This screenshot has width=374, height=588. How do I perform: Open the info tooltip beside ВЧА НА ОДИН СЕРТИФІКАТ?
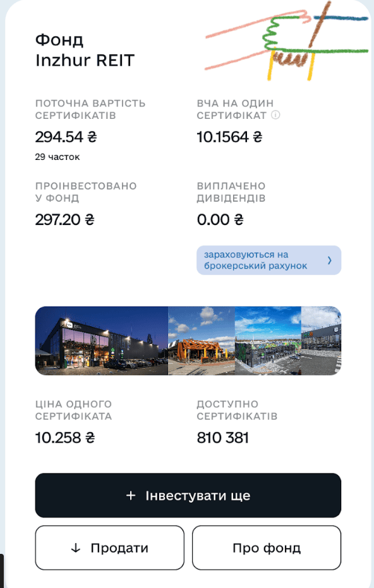click(276, 115)
